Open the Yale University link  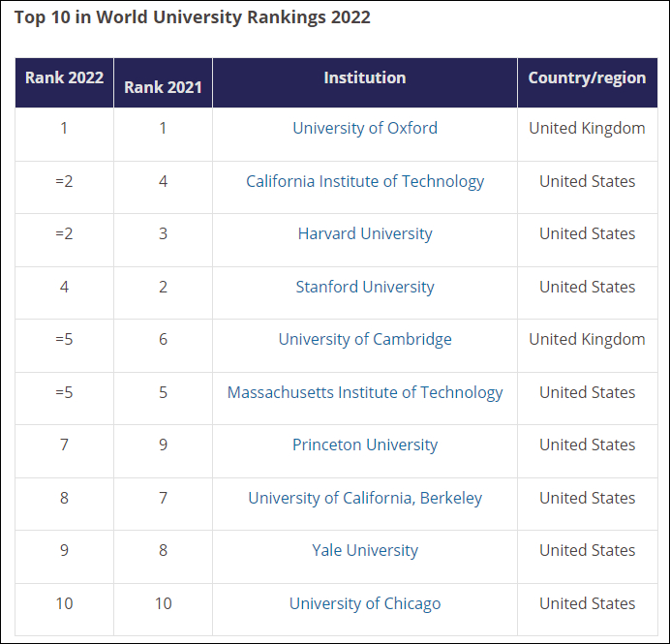click(x=365, y=550)
